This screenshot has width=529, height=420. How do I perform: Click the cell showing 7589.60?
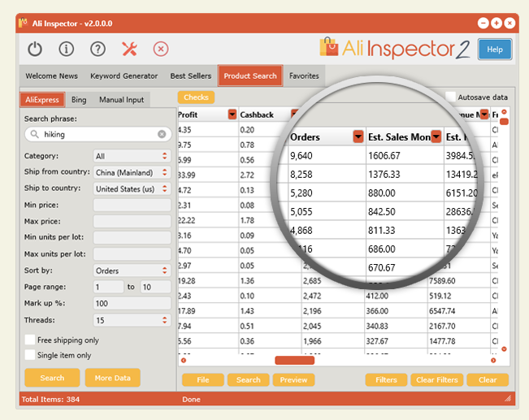442,280
